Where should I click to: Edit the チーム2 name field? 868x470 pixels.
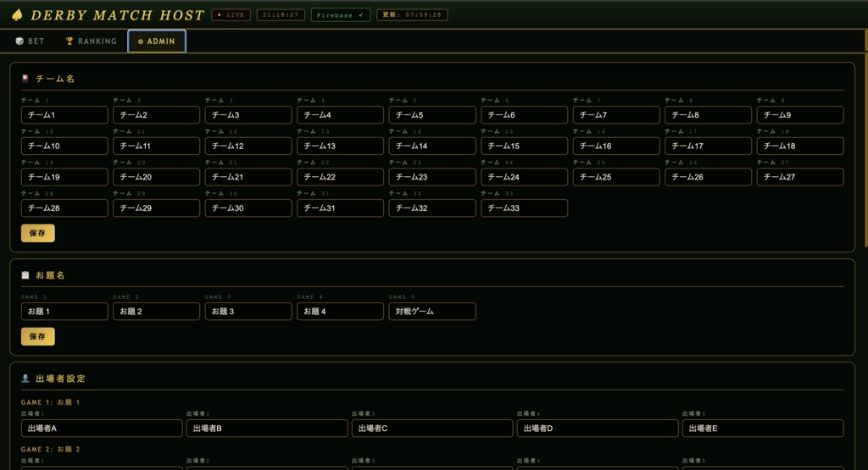click(156, 115)
